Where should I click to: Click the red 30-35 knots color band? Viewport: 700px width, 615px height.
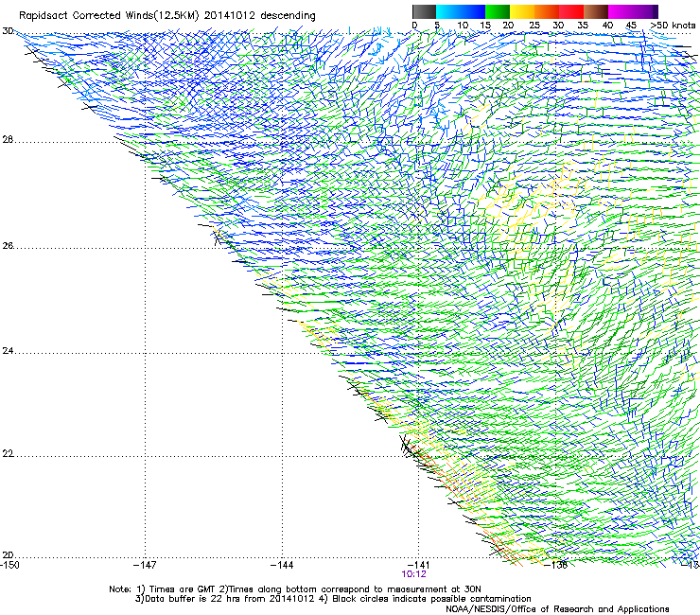pyautogui.click(x=571, y=11)
